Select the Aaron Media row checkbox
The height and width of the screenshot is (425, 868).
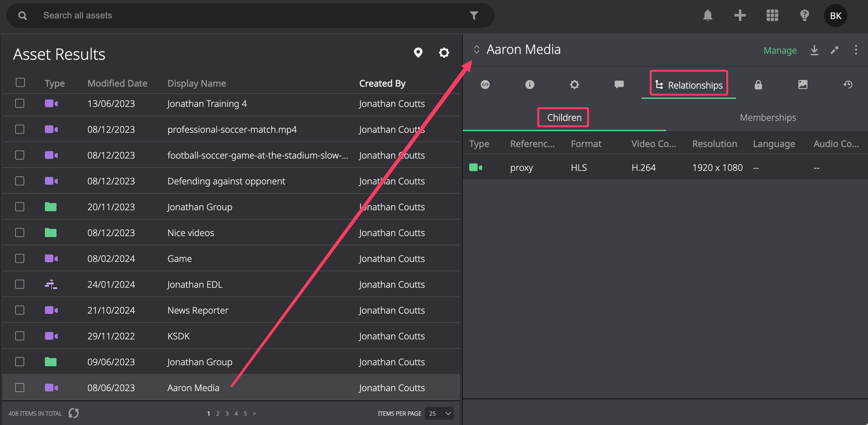click(x=20, y=388)
